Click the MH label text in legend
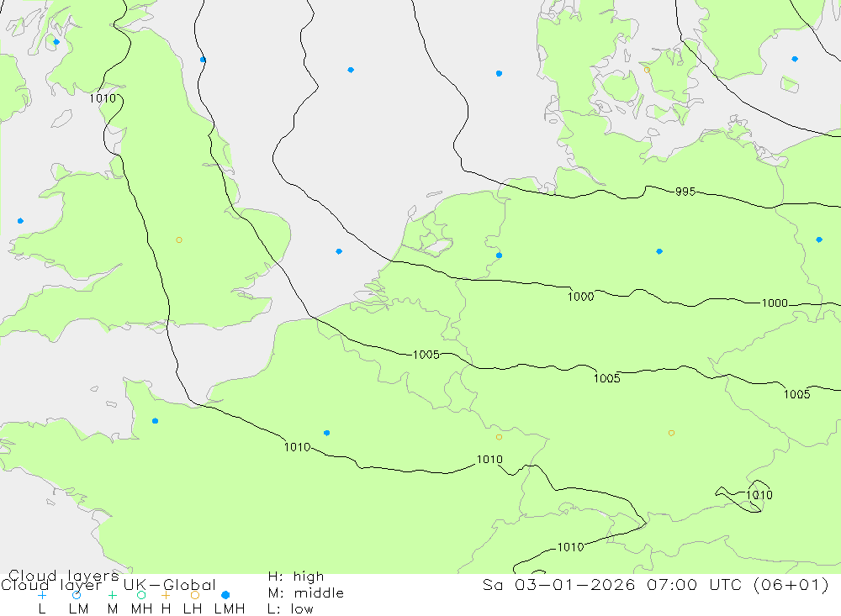The image size is (841, 616). point(141,609)
